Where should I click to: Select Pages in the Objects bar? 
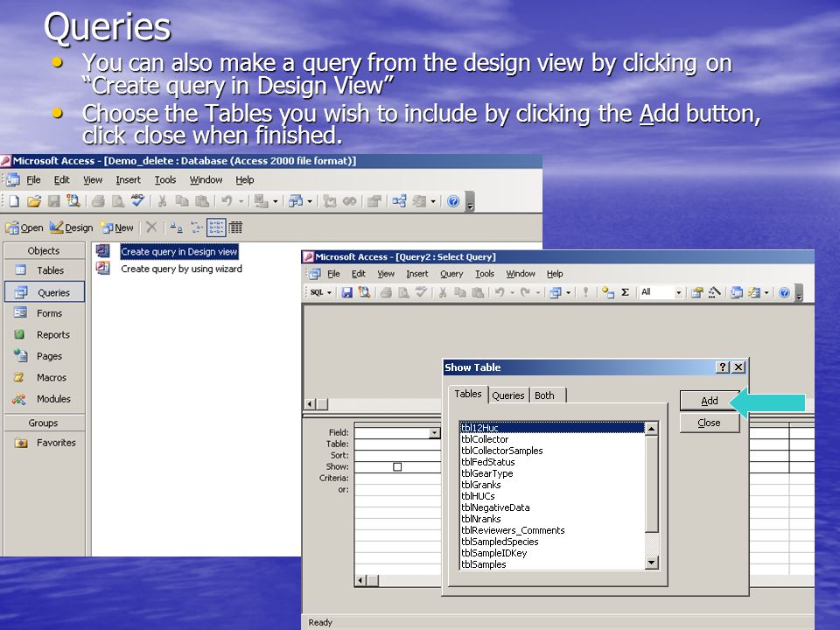pos(45,356)
